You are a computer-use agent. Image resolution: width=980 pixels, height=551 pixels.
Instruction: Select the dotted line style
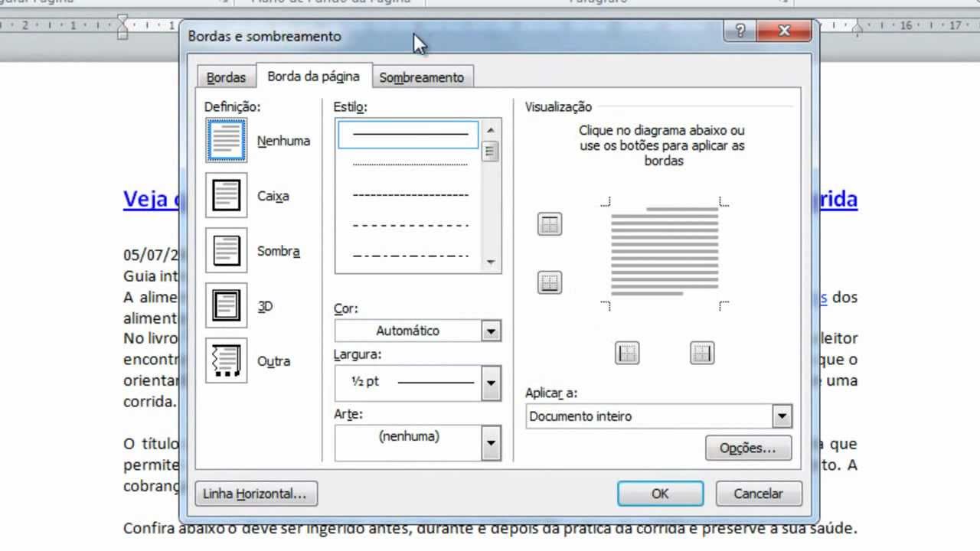click(x=410, y=164)
